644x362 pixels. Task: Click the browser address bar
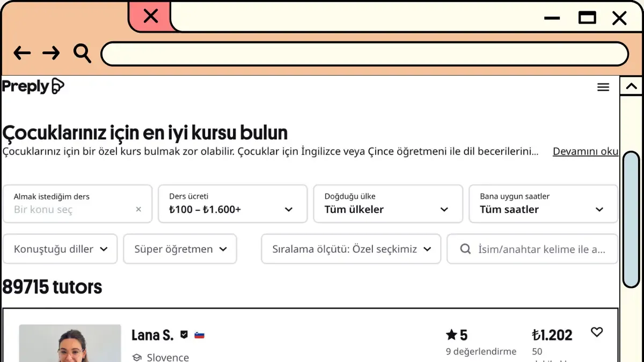click(364, 54)
